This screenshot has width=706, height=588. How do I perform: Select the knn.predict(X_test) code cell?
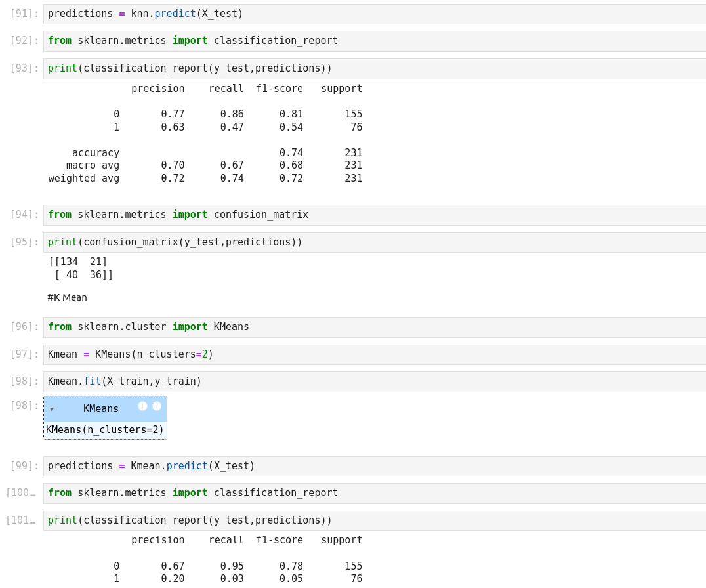pos(374,14)
